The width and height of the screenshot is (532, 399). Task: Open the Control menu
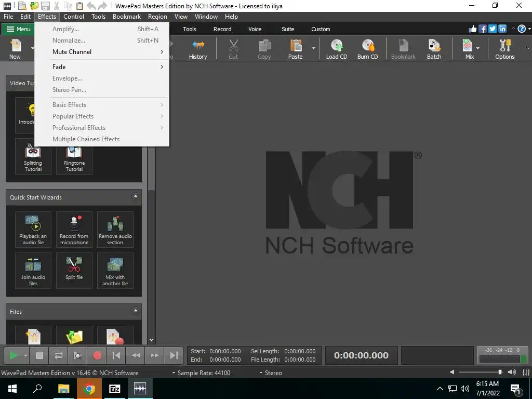74,17
